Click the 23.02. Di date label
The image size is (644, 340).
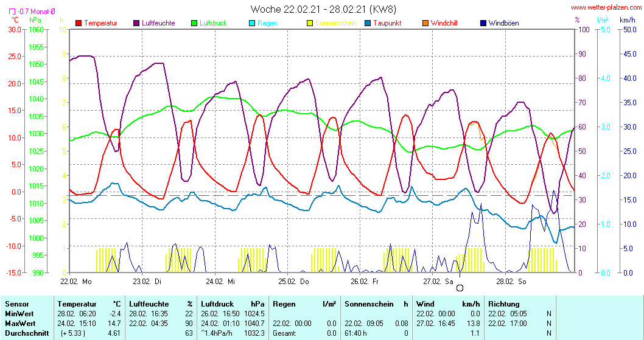(147, 282)
